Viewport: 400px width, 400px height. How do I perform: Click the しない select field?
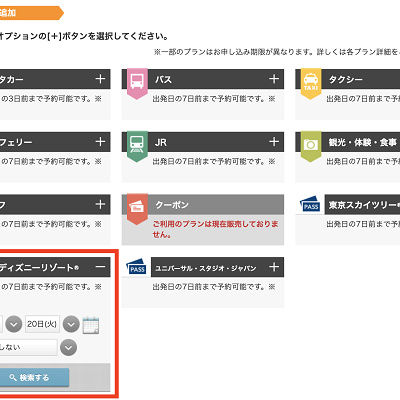click(28, 348)
